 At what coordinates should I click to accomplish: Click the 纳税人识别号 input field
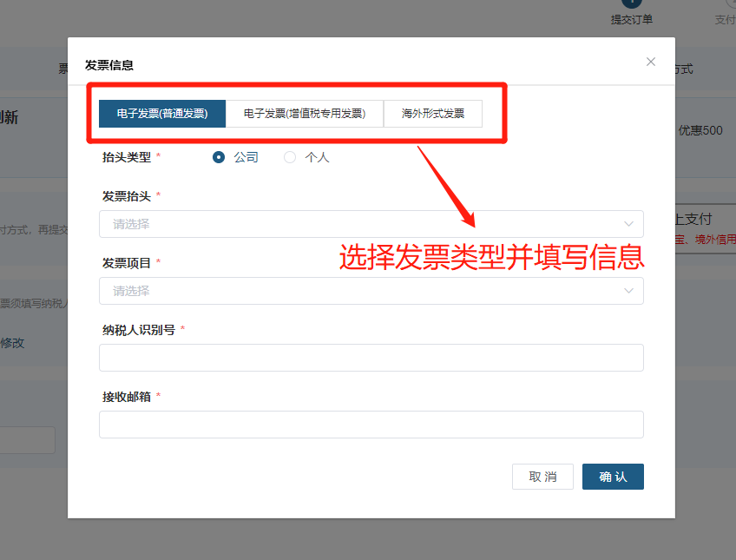(x=371, y=358)
